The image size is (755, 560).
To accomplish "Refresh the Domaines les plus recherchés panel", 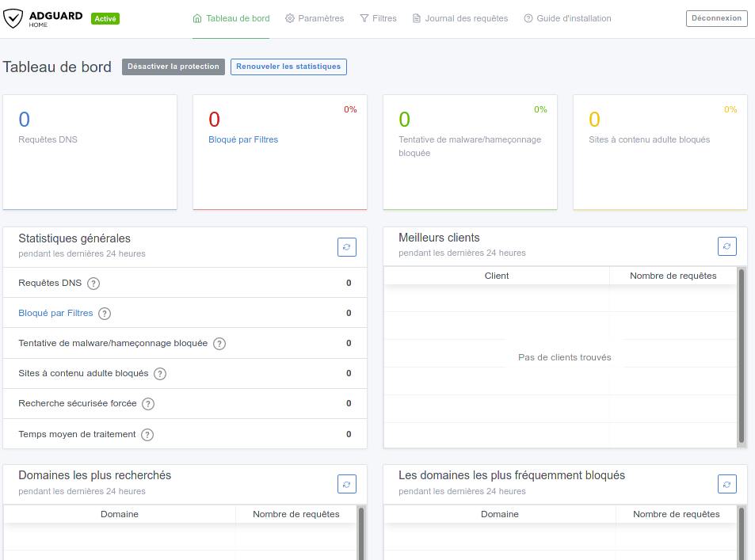I will pyautogui.click(x=346, y=484).
